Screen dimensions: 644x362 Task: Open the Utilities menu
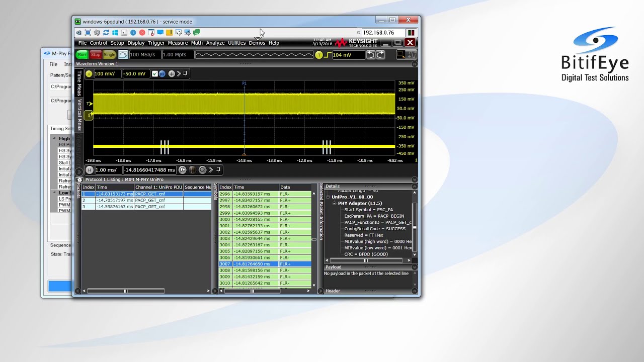236,43
